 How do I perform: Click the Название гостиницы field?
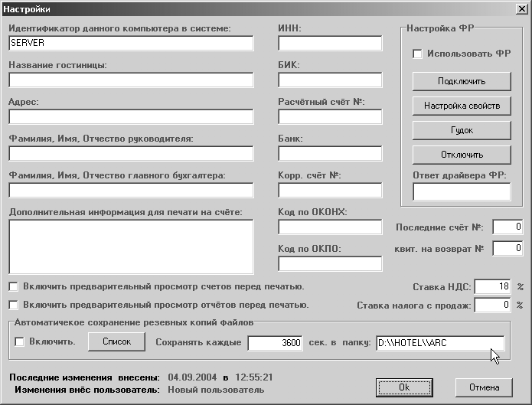[131, 80]
